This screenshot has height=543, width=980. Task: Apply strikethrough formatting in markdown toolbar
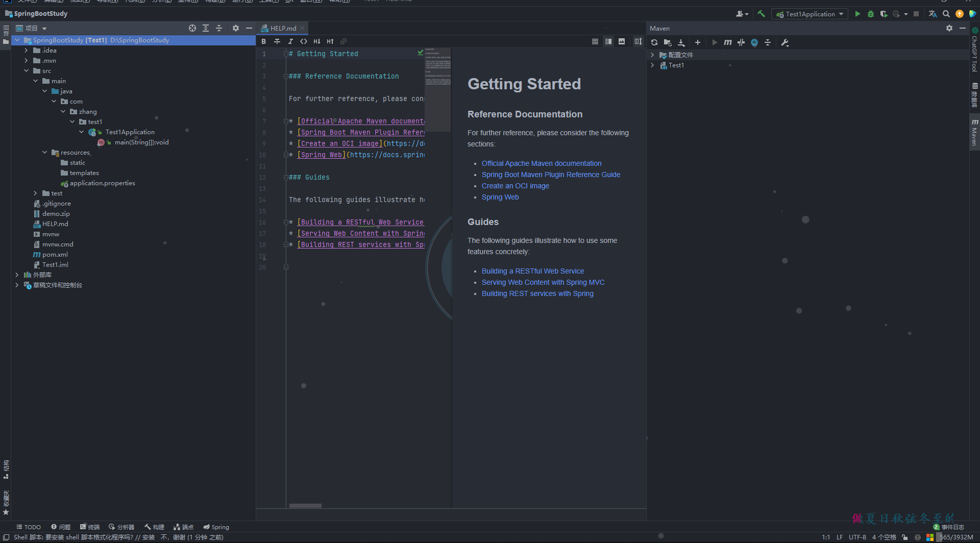pos(277,41)
